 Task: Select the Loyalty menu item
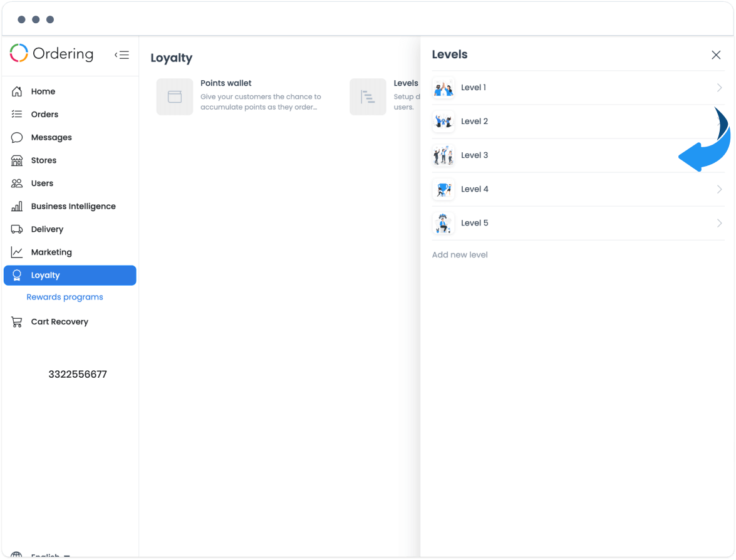[x=70, y=275]
